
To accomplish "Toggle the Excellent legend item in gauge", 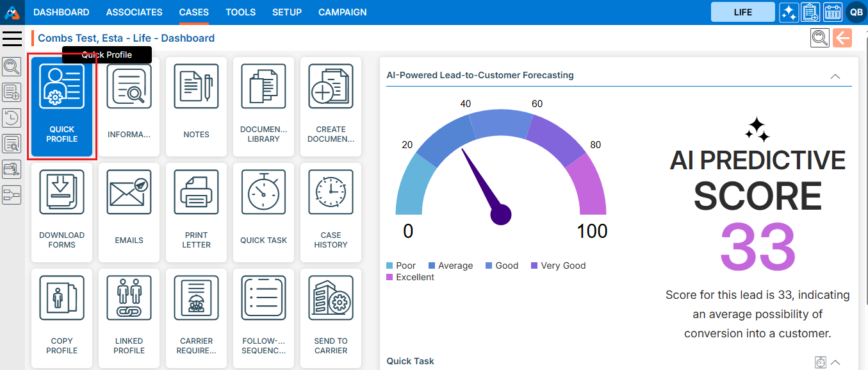I will [410, 277].
